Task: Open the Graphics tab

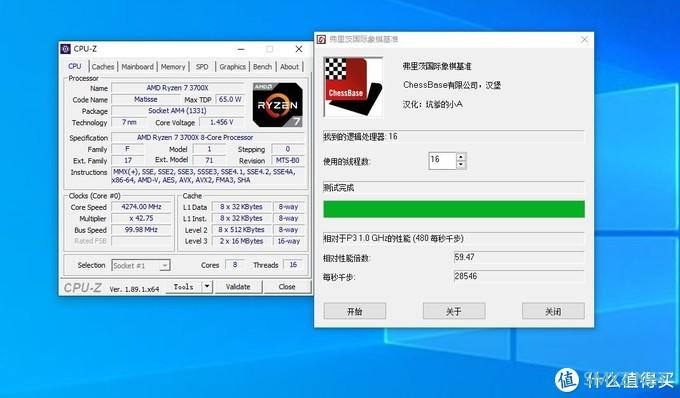Action: (x=232, y=67)
